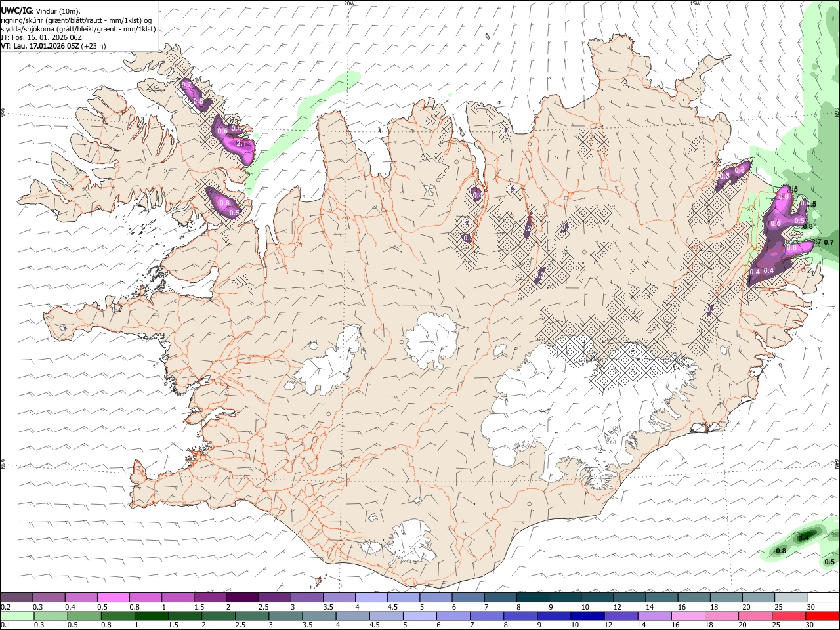Click the darkest purple upper swatch starting at 2
Image resolution: width=840 pixels, height=630 pixels.
pyautogui.click(x=242, y=597)
